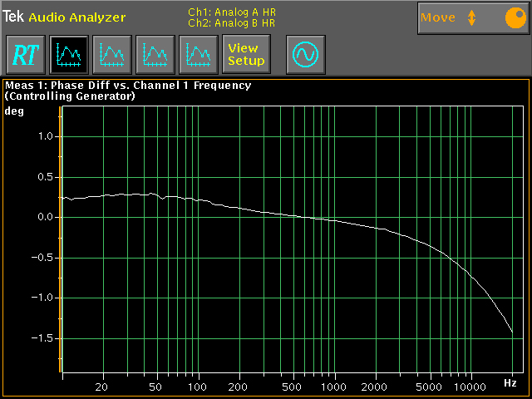Click the -1.5 value on Y axis
Viewport: 532px width, 399px height.
point(42,338)
